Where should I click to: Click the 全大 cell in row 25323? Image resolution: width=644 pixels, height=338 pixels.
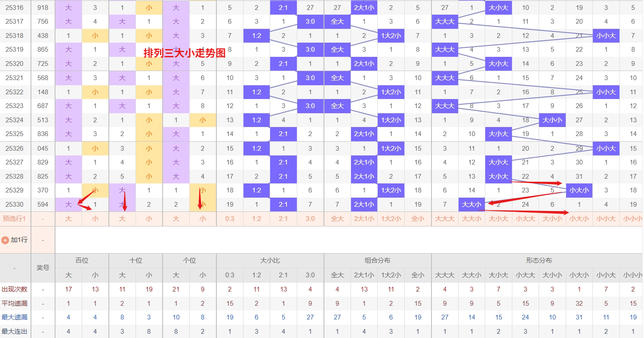tap(337, 106)
